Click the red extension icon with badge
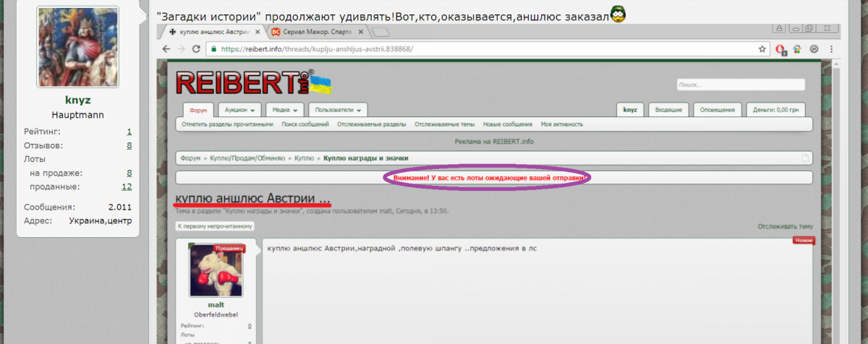868x344 pixels. 780,50
